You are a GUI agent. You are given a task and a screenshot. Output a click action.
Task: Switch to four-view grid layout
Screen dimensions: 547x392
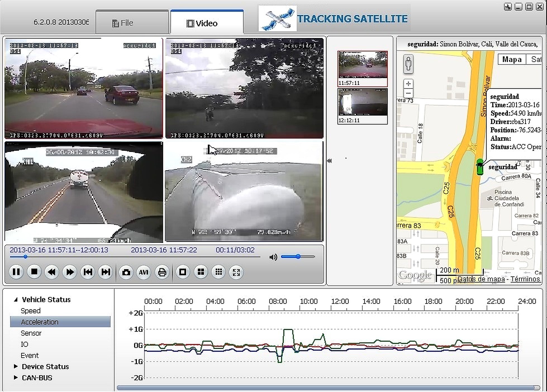coord(201,272)
